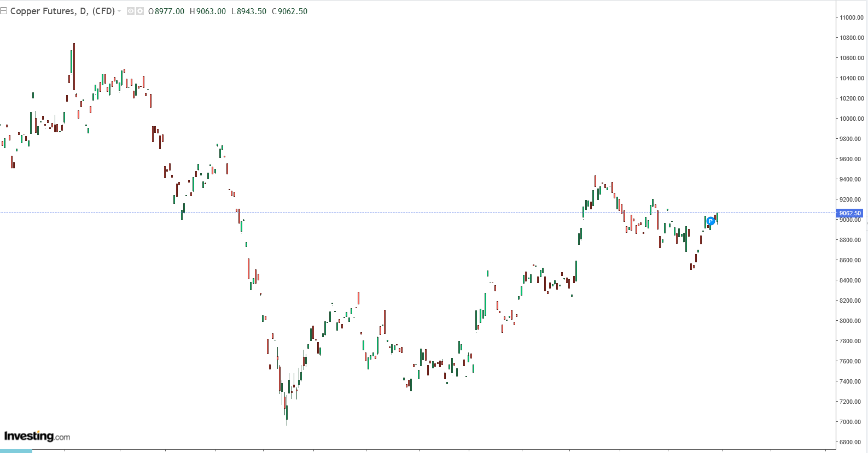The image size is (868, 453).
Task: Click the 6800.00 price axis label
Action: point(852,442)
